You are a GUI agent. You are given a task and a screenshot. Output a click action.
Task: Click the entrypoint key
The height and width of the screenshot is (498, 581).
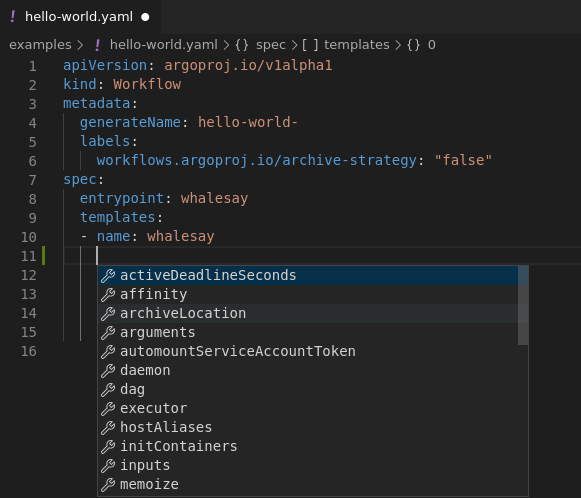(122, 198)
